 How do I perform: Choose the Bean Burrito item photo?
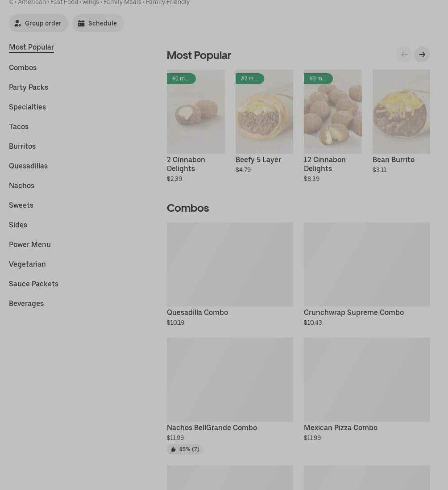click(401, 112)
